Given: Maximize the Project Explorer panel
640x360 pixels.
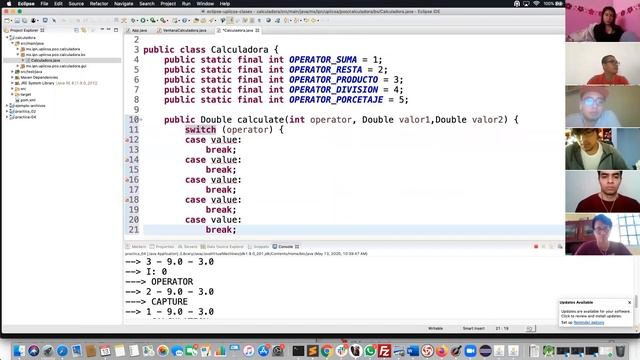Looking at the screenshot, I should pos(116,30).
